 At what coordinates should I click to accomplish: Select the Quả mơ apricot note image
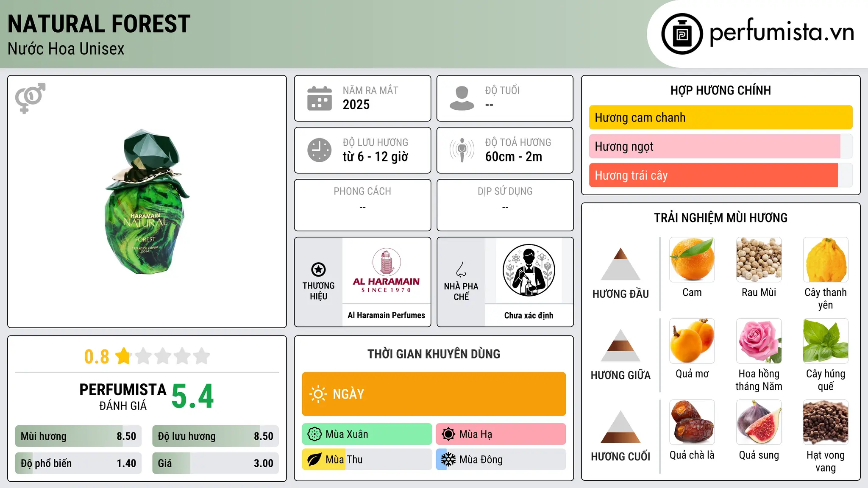pyautogui.click(x=692, y=341)
